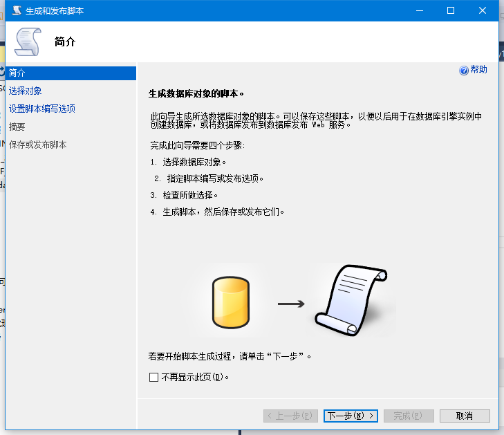Select the 简介 step in sidebar
Viewport: 504px width, 435px height.
point(71,73)
